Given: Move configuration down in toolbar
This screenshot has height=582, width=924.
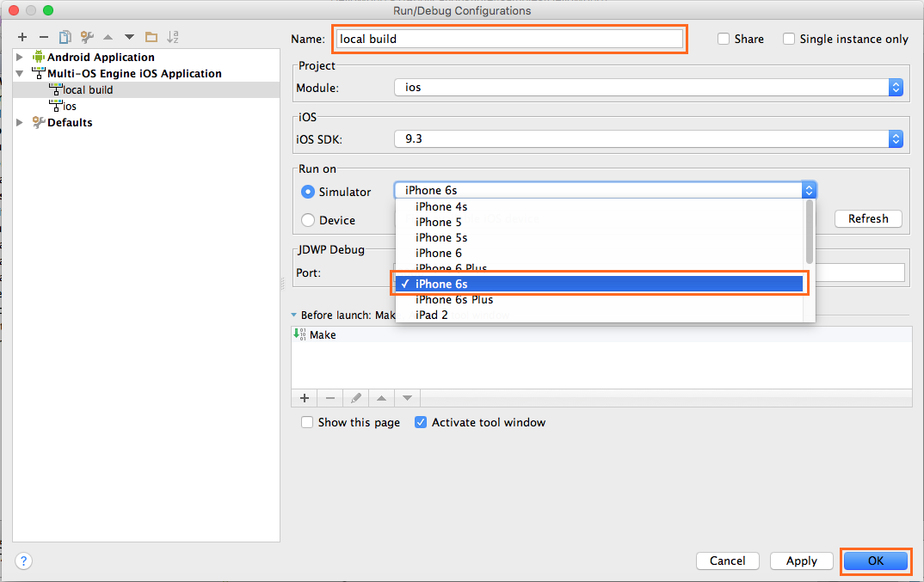Looking at the screenshot, I should click(129, 37).
